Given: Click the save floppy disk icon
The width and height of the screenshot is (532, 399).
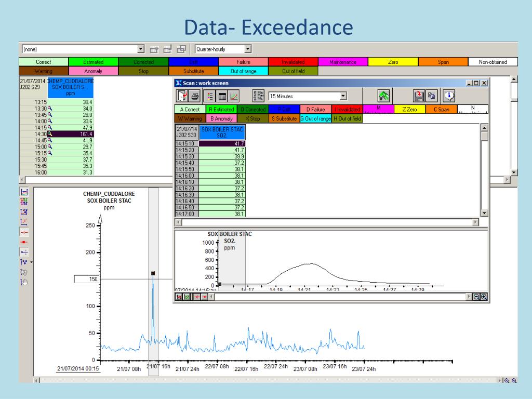Looking at the screenshot, I should click(x=419, y=96).
